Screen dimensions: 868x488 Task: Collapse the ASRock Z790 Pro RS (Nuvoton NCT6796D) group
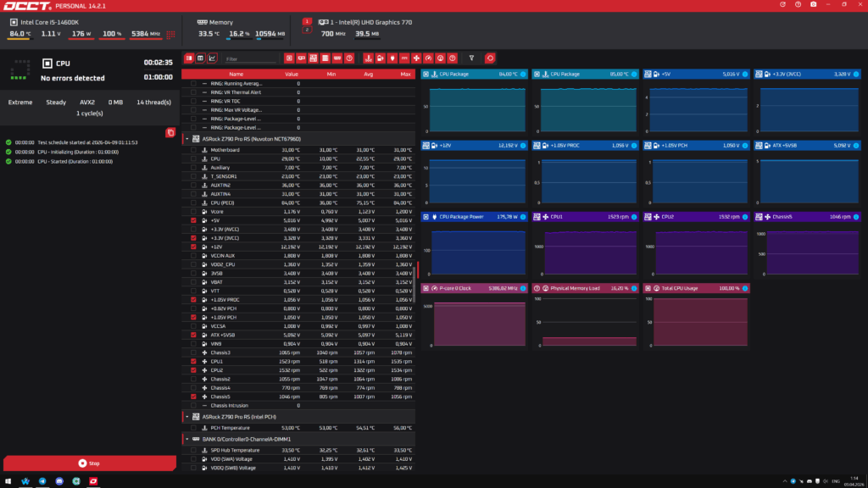coord(187,139)
